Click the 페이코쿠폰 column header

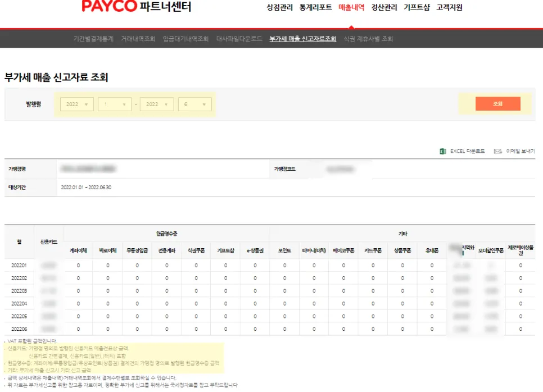(x=343, y=250)
